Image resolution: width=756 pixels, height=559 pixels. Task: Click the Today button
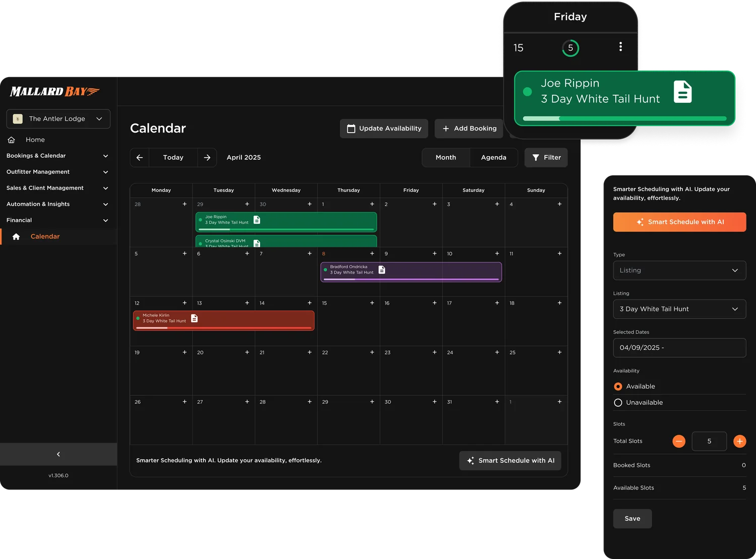pyautogui.click(x=173, y=157)
